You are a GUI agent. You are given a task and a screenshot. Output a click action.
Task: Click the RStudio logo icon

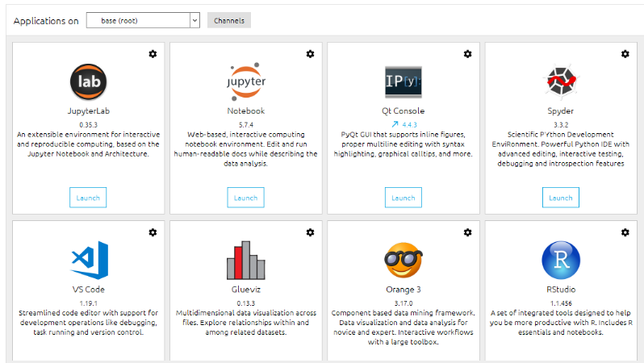(x=560, y=260)
